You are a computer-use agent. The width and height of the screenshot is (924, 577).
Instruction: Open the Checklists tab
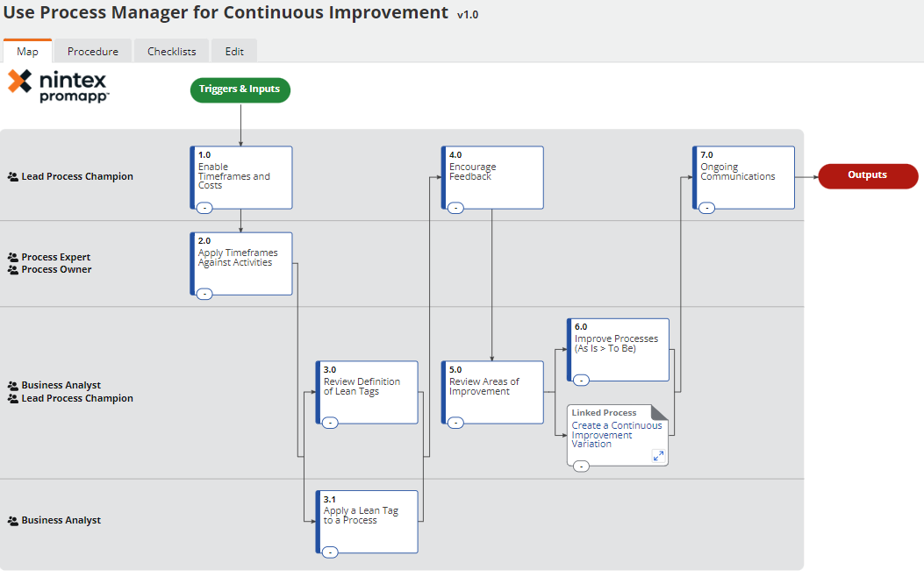coord(172,51)
